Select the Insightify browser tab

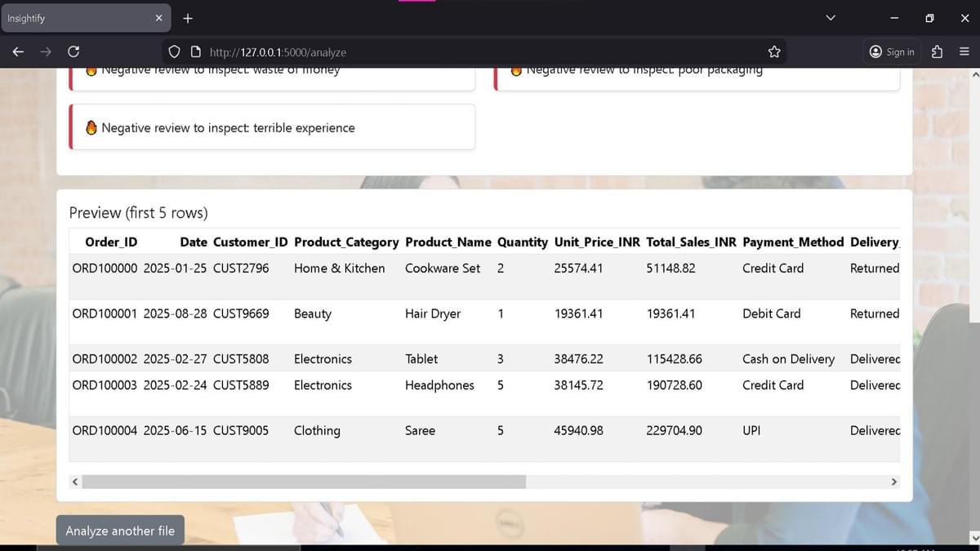73,18
